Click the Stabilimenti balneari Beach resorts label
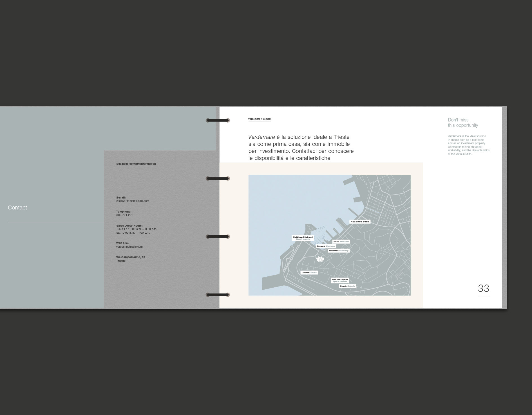The width and height of the screenshot is (532, 415). pos(303,238)
